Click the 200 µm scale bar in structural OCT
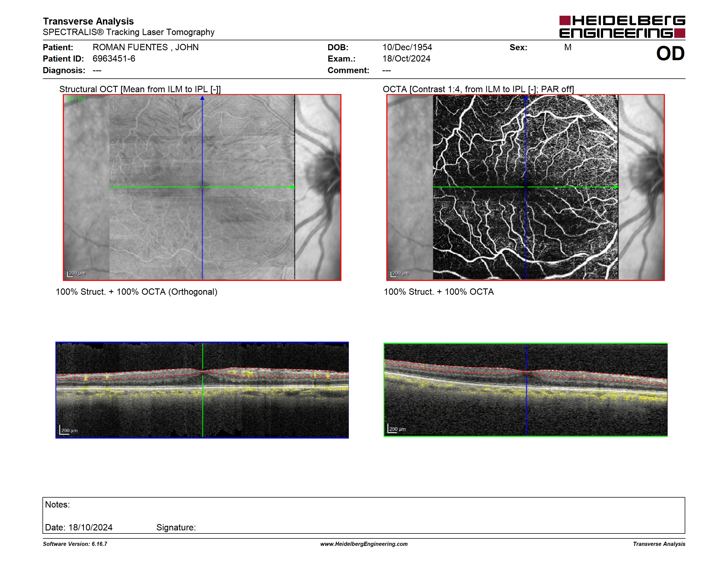Screen dimensions: 728x563 (x=76, y=273)
